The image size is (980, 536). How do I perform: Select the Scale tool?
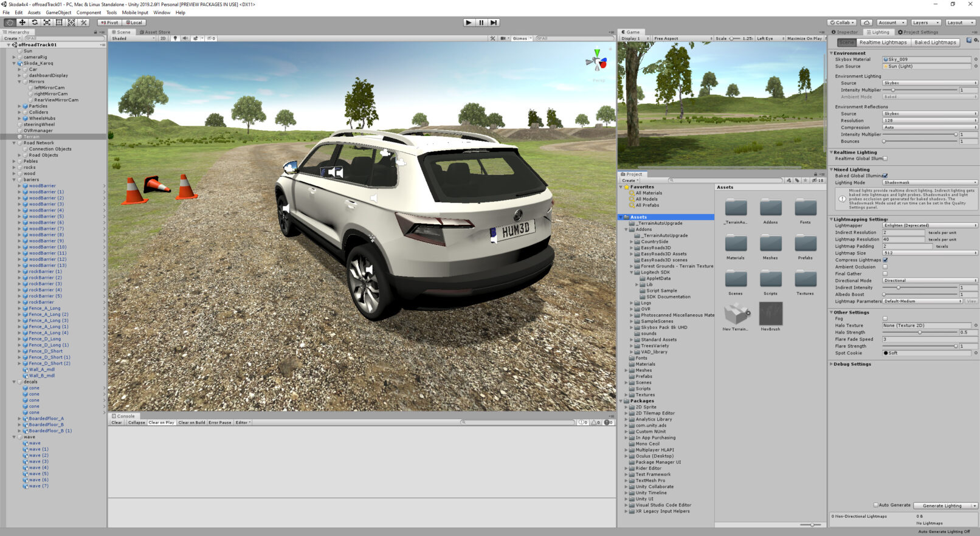coord(47,22)
